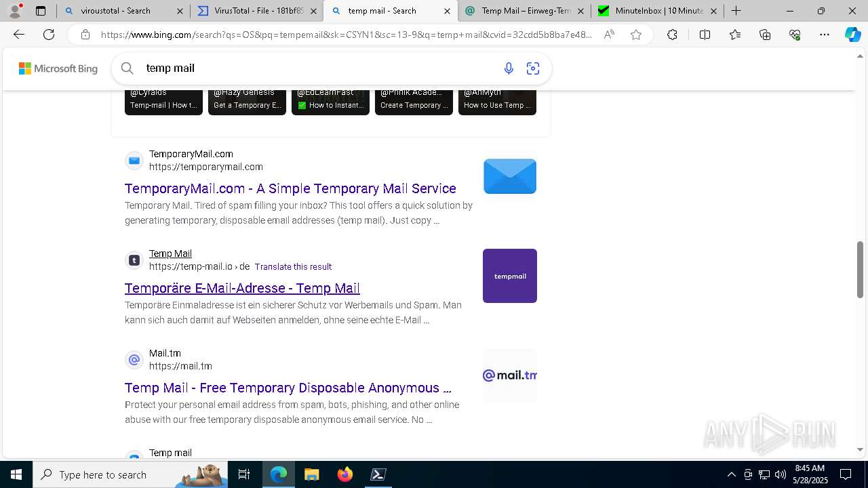Open the browser profile icon

14,11
